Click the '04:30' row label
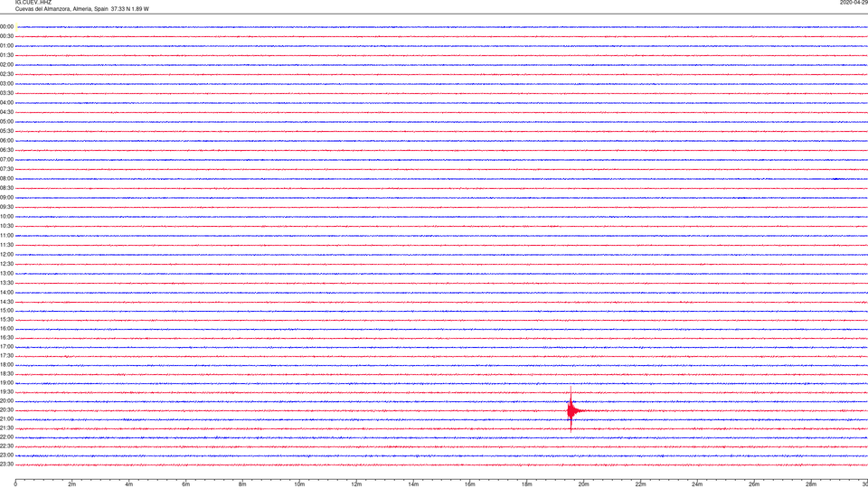This screenshot has height=488, width=868. (x=6, y=112)
